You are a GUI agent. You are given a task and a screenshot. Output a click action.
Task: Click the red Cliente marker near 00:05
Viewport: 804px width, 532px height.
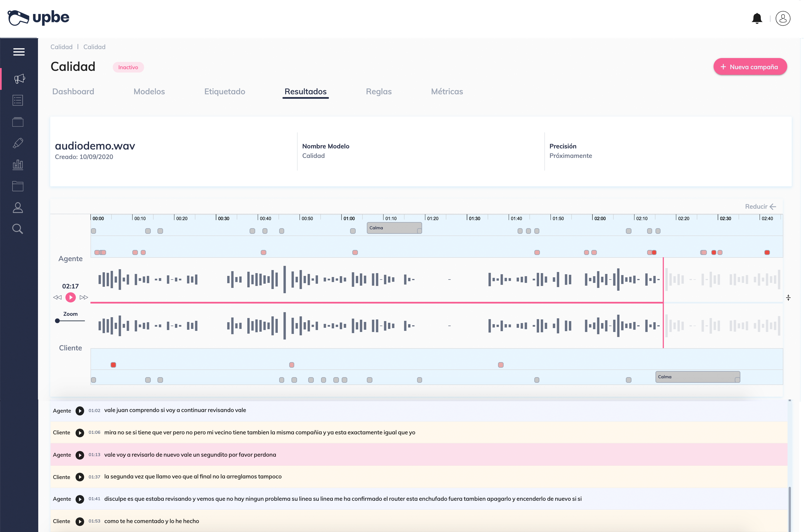pos(113,365)
